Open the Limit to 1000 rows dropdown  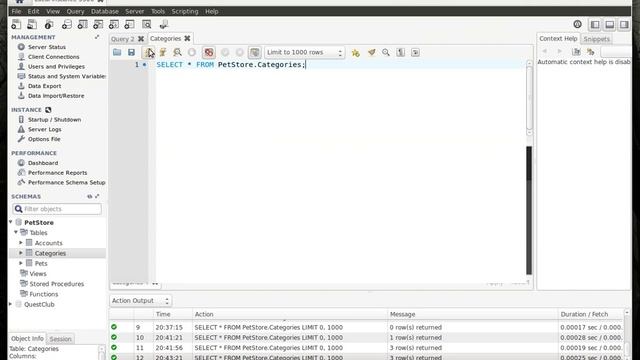[304, 52]
